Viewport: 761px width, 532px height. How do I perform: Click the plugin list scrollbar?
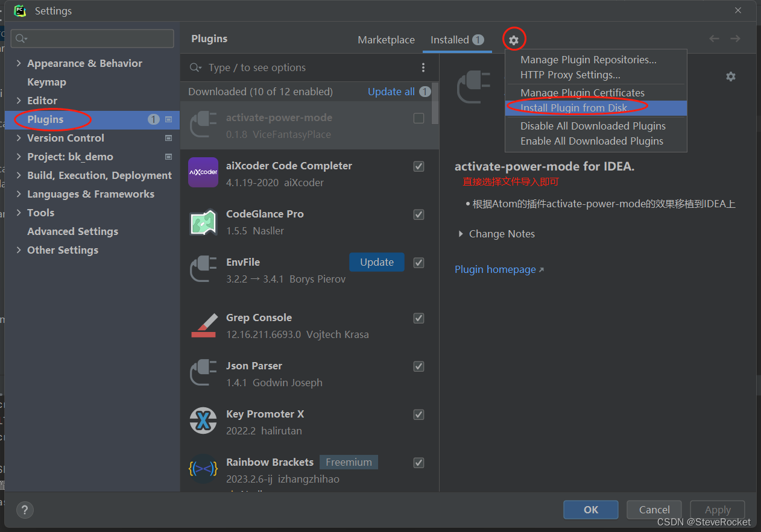tap(436, 103)
